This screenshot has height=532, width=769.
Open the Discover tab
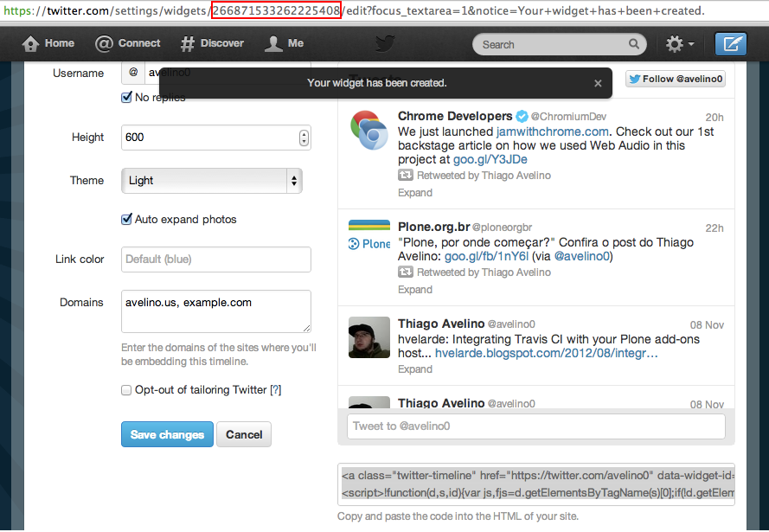[x=212, y=43]
